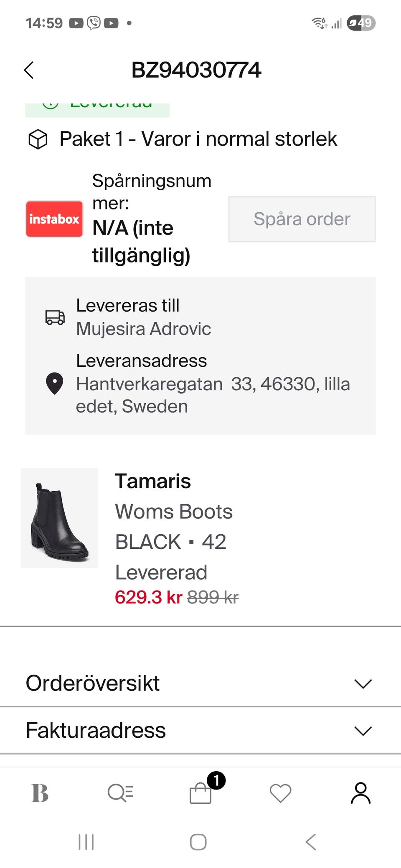This screenshot has height=868, width=401.
Task: Expand the Fakturaadress section
Action: click(x=96, y=730)
